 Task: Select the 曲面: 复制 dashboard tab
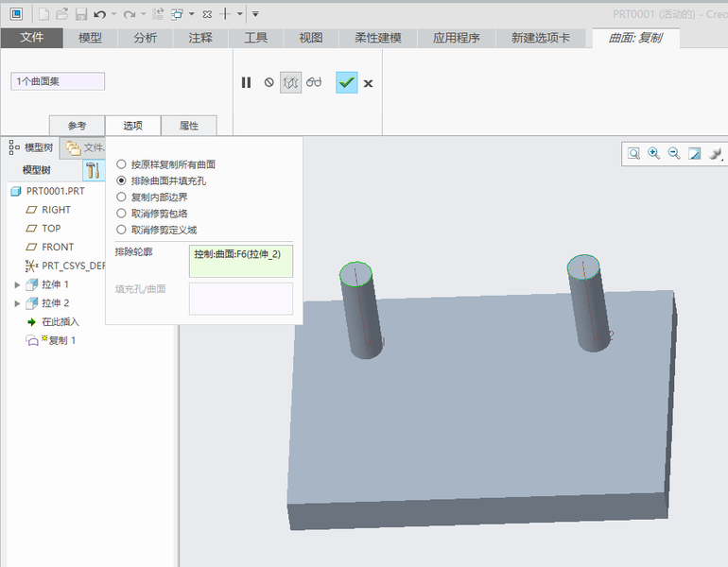tap(635, 38)
